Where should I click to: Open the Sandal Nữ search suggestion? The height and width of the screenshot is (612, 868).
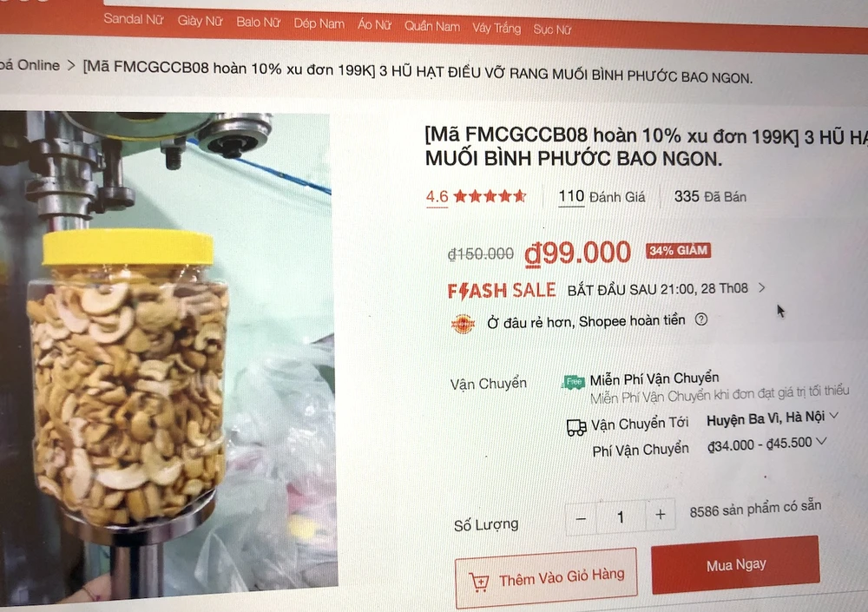[134, 19]
